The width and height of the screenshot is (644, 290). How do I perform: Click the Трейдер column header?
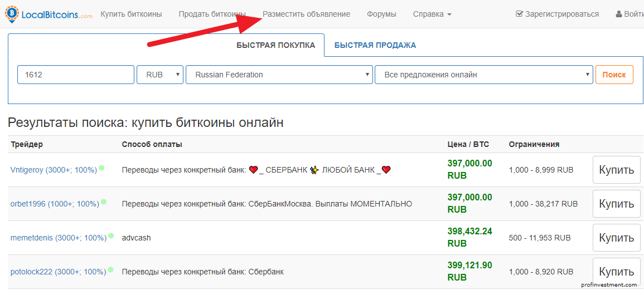[x=27, y=144]
